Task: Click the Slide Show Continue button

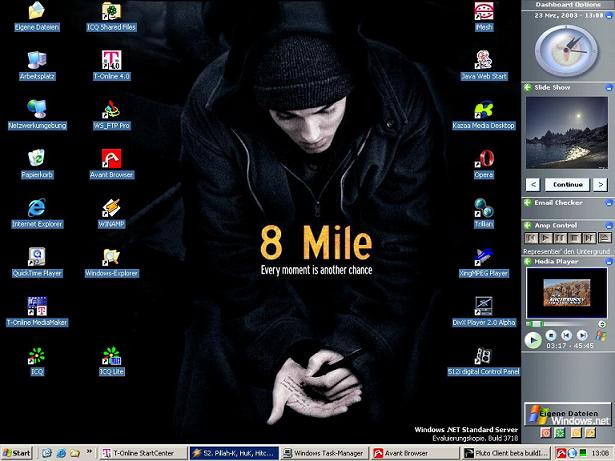Action: (567, 184)
